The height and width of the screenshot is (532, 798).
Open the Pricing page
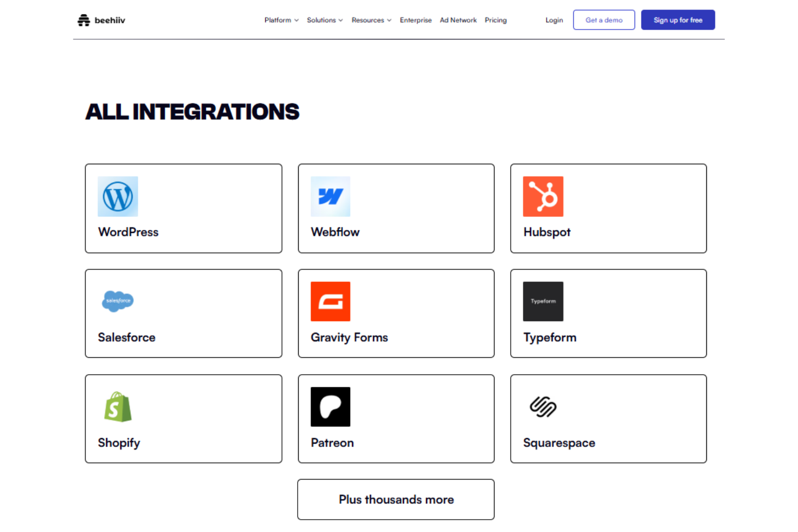(x=496, y=20)
